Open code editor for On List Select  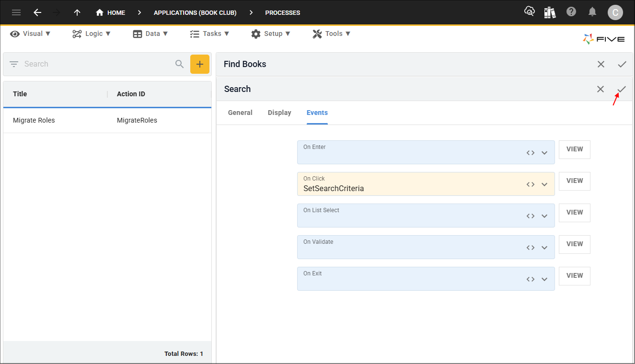531,216
